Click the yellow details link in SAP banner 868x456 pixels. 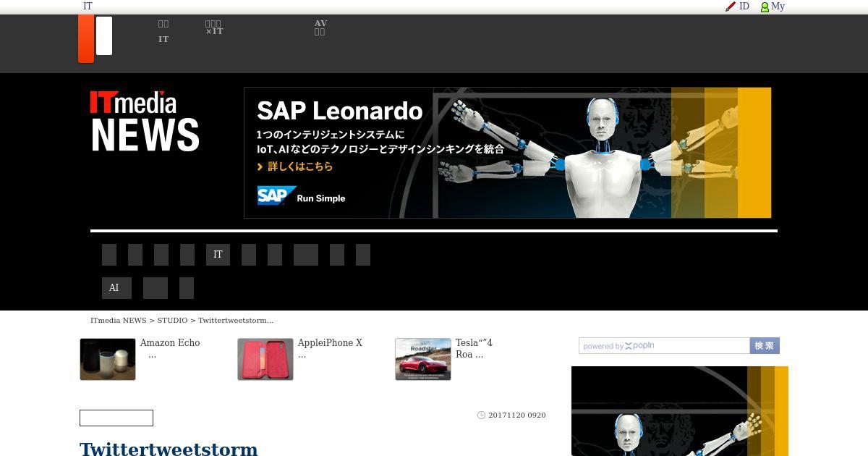click(295, 166)
